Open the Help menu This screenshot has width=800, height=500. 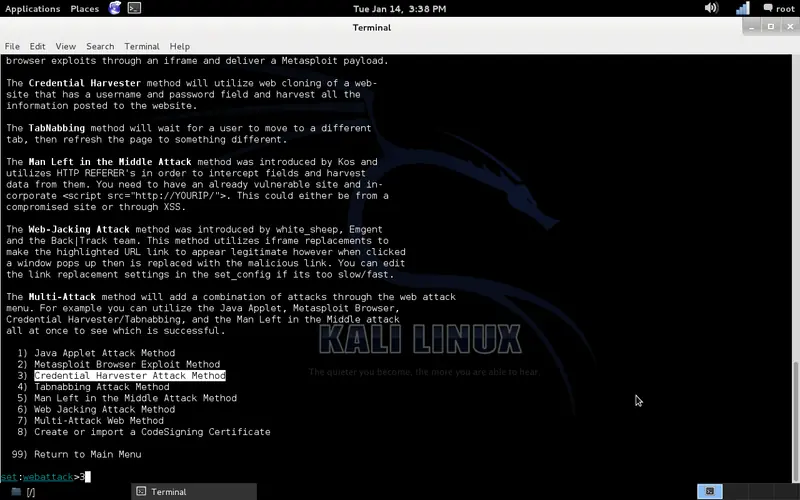point(180,46)
